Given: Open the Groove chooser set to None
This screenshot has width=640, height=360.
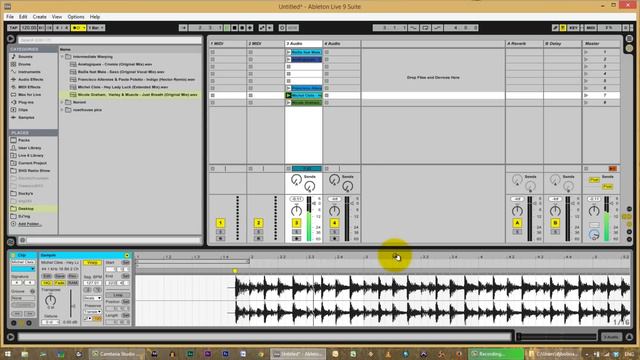Looking at the screenshot, I should click(23, 298).
